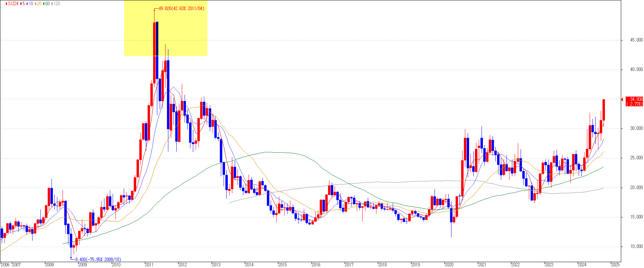
Task: Click the red 34.930 current price tag
Action: click(x=635, y=99)
